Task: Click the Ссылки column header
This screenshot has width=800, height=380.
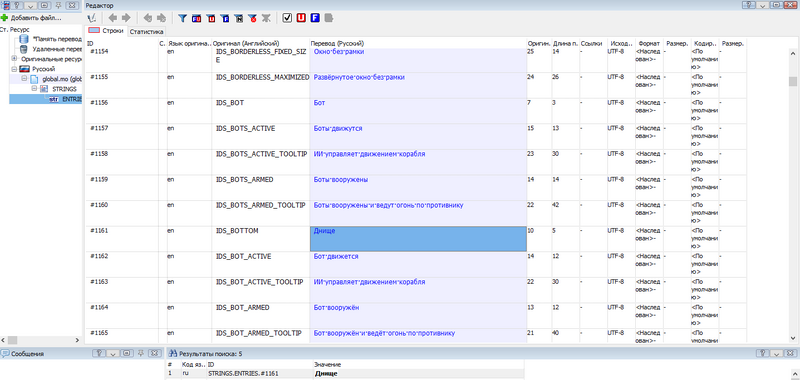Action: pyautogui.click(x=593, y=44)
